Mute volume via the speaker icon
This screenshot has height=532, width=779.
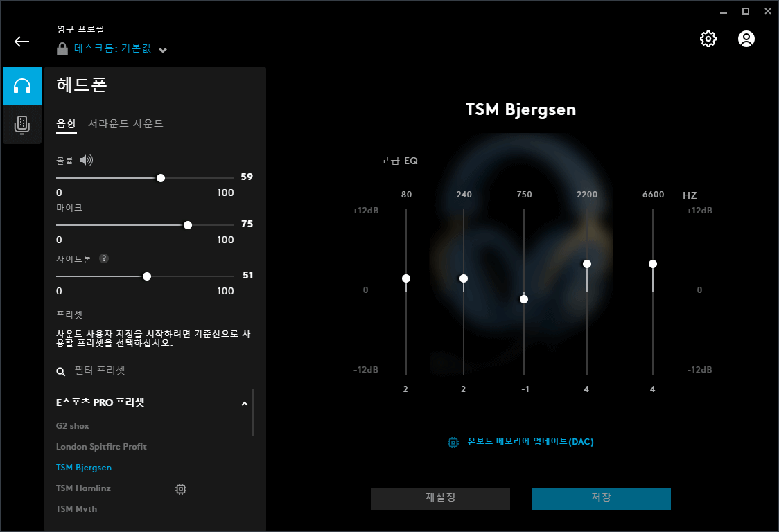pos(87,160)
